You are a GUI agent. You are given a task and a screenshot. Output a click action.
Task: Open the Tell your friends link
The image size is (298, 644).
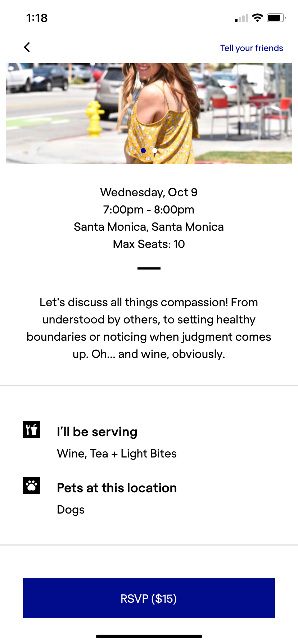point(252,48)
